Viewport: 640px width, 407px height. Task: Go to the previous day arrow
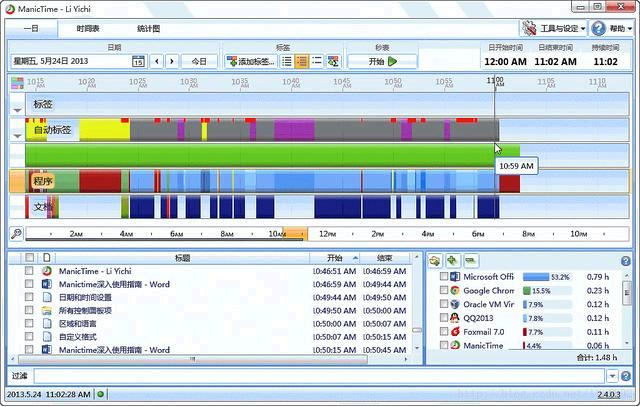(158, 61)
